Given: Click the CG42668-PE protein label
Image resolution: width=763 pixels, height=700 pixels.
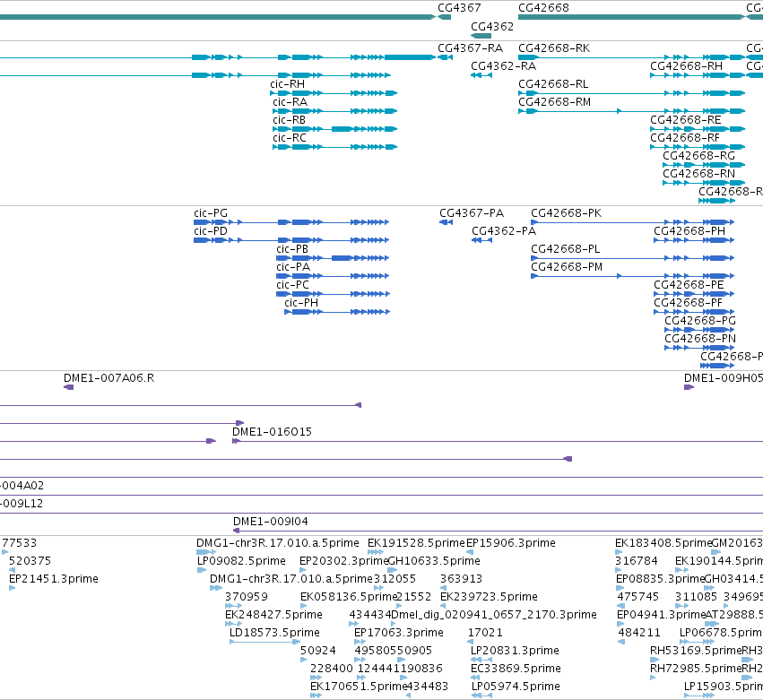Looking at the screenshot, I should coord(689,285).
